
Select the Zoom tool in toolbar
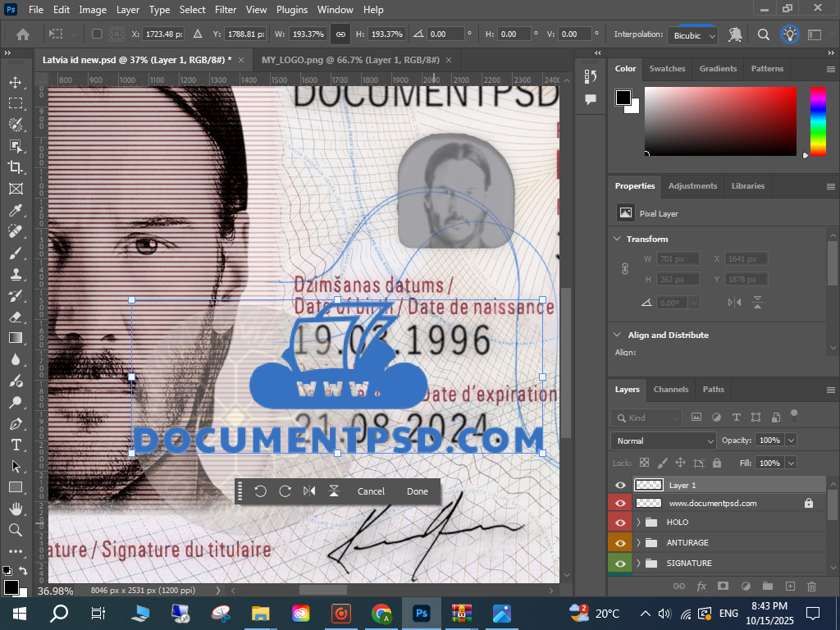[16, 530]
